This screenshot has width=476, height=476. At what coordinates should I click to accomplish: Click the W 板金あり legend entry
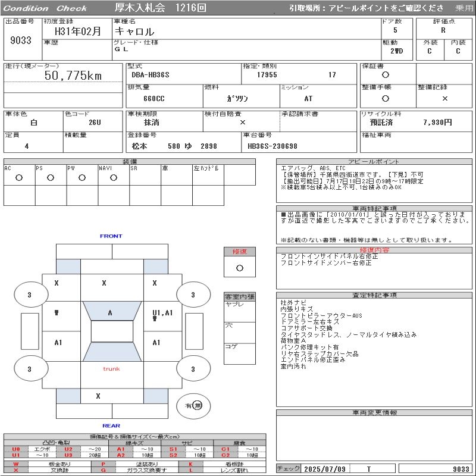pyautogui.click(x=47, y=464)
